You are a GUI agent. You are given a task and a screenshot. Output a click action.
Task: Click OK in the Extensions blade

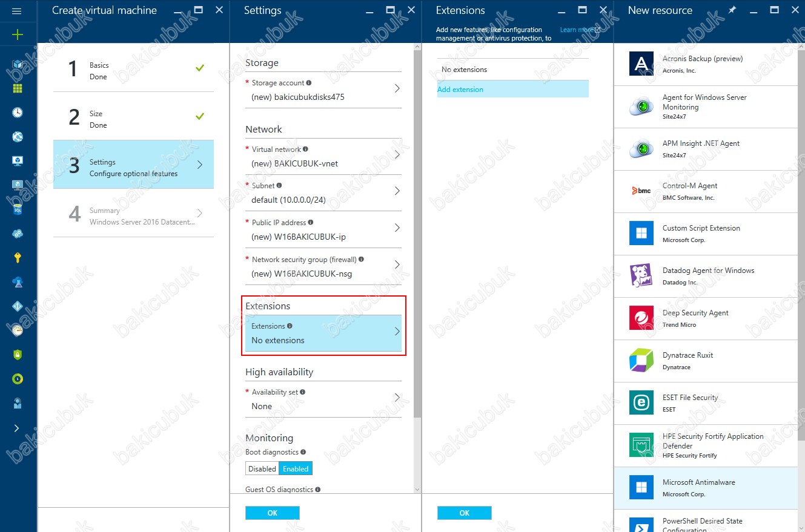coord(465,513)
